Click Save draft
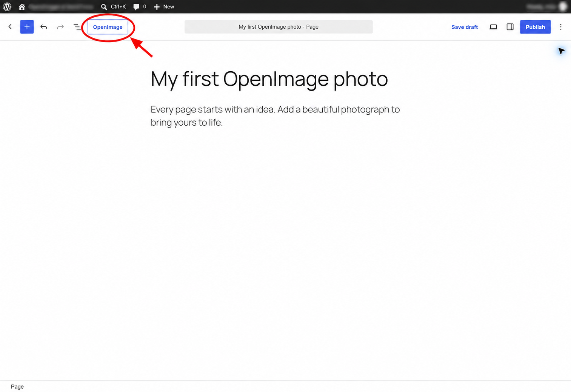Viewport: 571px width, 392px height. coord(465,27)
